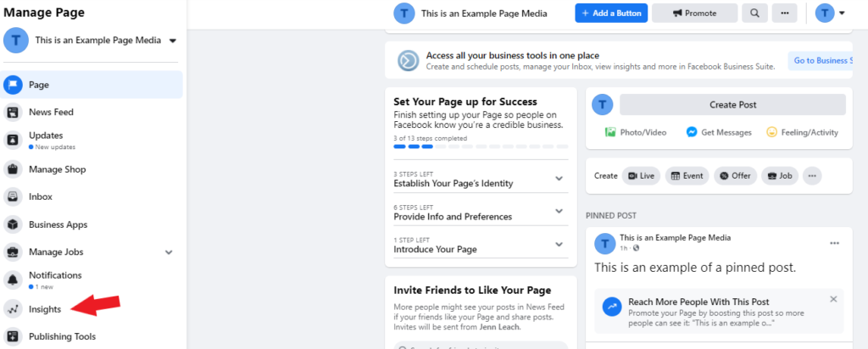The width and height of the screenshot is (868, 349).
Task: Open the pinned post page name link
Action: (x=675, y=238)
